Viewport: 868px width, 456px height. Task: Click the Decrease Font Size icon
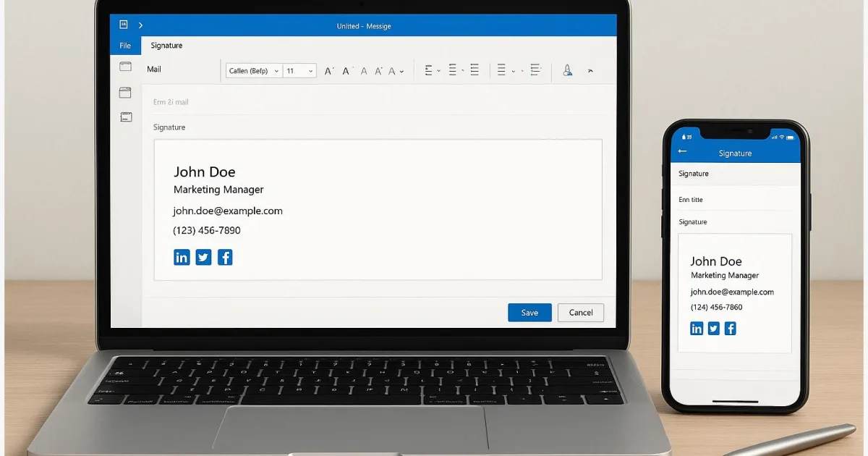346,70
